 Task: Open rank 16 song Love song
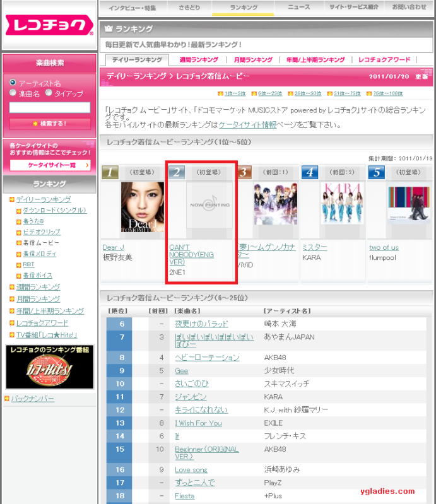click(191, 469)
